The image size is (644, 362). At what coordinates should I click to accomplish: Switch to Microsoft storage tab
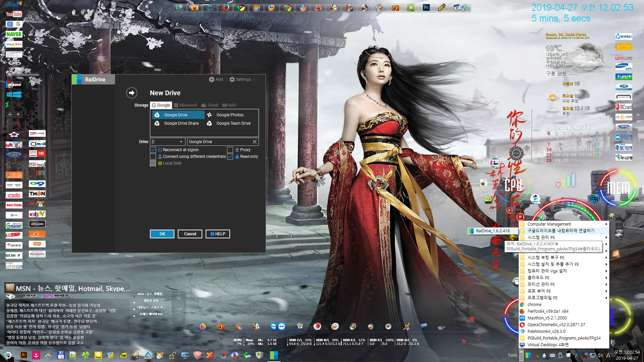tap(185, 105)
